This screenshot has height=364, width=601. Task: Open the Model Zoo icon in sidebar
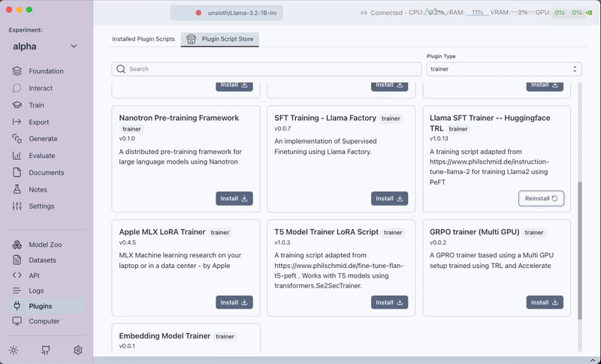coord(17,245)
